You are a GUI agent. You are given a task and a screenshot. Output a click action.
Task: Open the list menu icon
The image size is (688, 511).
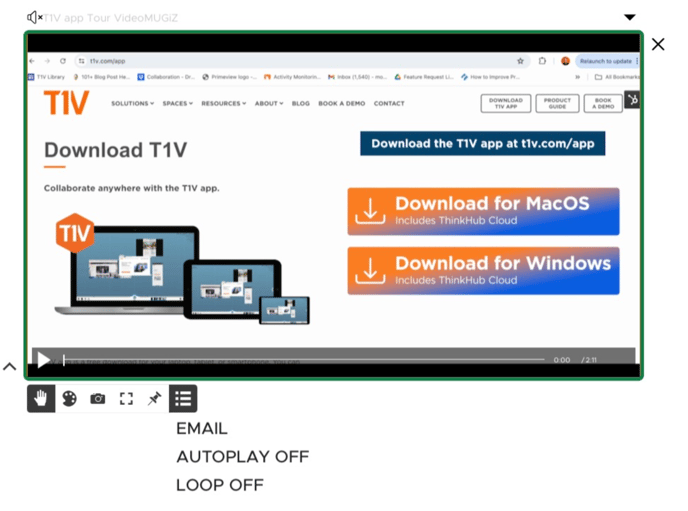coord(183,399)
